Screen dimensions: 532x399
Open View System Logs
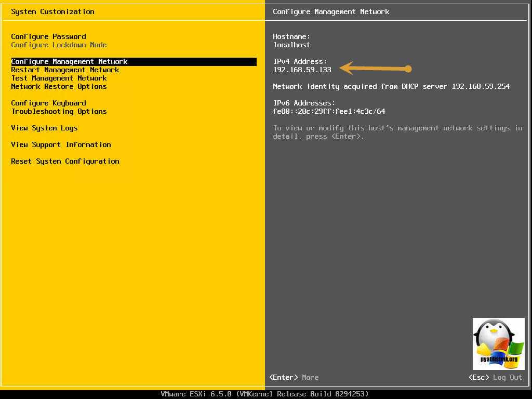[44, 128]
